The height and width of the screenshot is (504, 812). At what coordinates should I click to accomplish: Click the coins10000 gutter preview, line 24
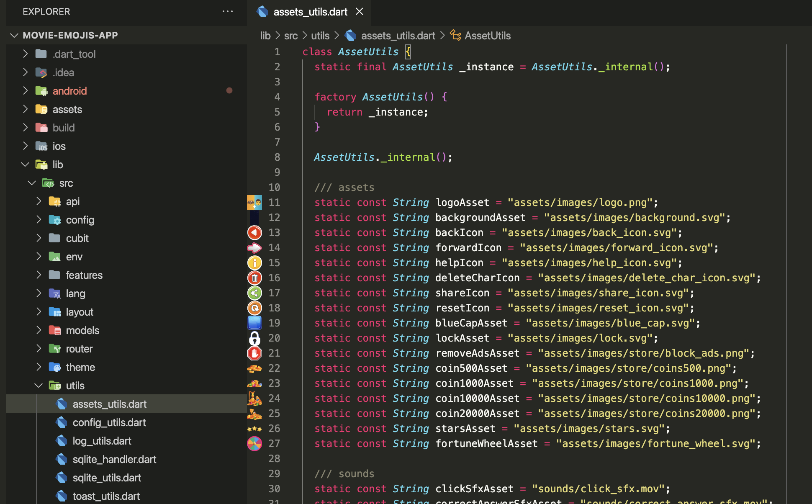(254, 399)
